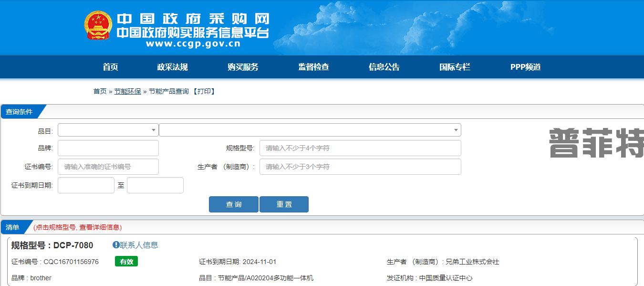644x286 pixels.
Task: Click the 证书到期日期 start date field
Action: tap(86, 185)
